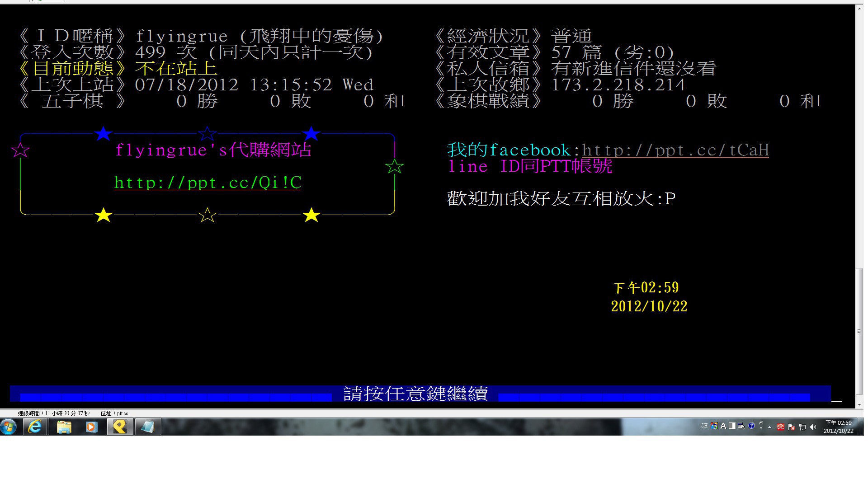868x488 pixels.
Task: Expand the language bar options down arrow
Action: pyautogui.click(x=761, y=428)
